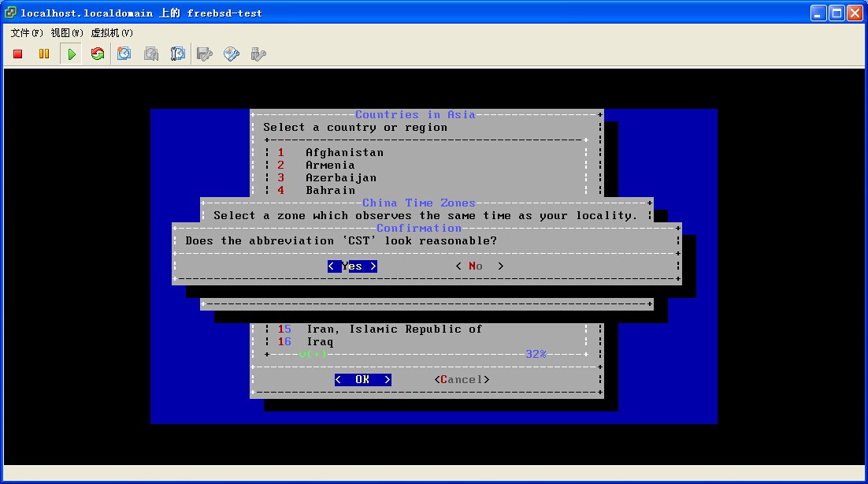Viewport: 868px width, 484px height.
Task: Click the USB device connection icon
Action: click(x=258, y=54)
